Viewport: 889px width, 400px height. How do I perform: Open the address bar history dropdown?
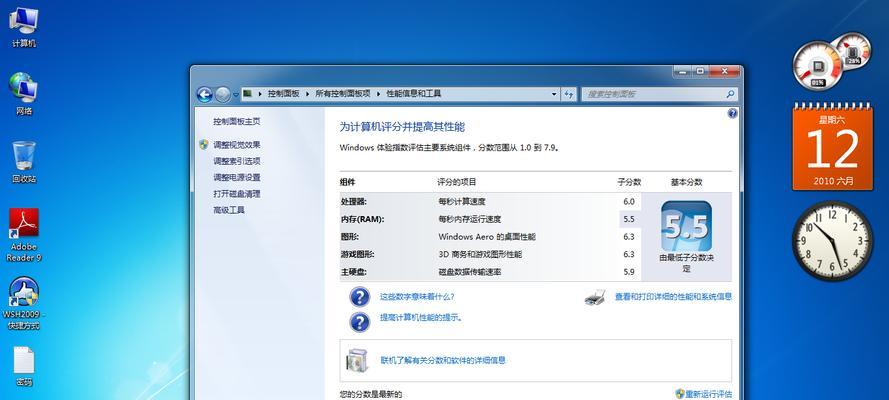click(554, 94)
